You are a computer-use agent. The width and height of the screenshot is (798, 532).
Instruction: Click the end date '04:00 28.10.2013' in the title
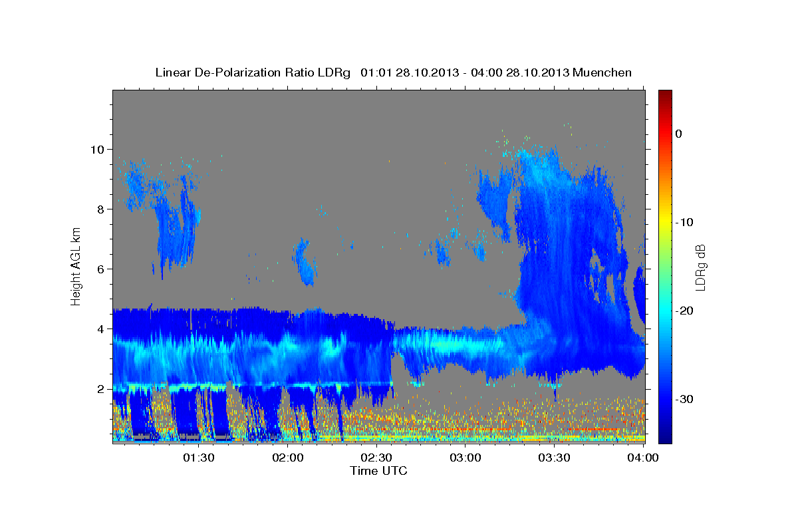pyautogui.click(x=519, y=72)
